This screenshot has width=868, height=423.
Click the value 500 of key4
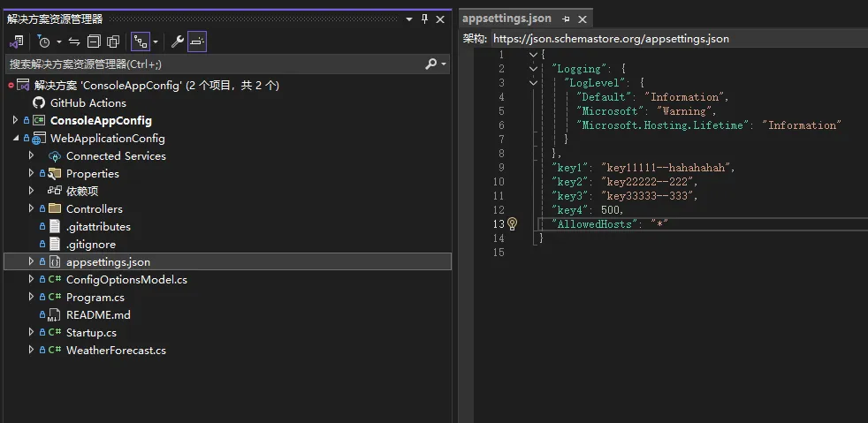pos(610,210)
